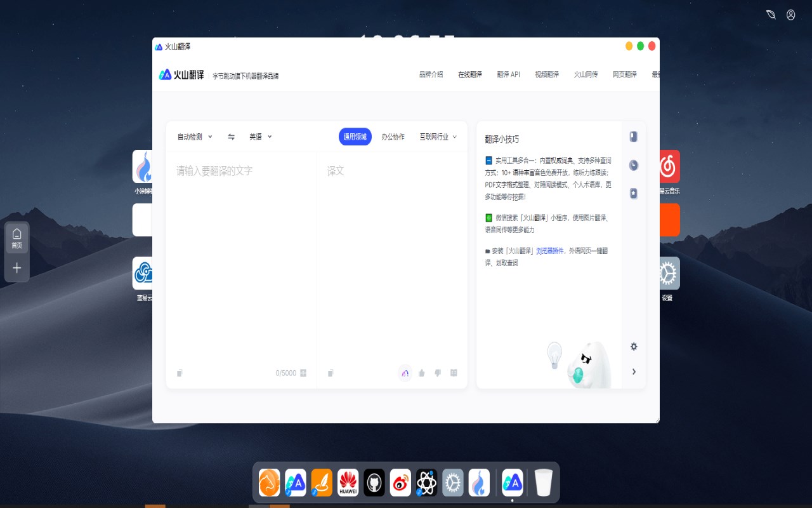
Task: Open the Weibo app in dock
Action: (400, 483)
